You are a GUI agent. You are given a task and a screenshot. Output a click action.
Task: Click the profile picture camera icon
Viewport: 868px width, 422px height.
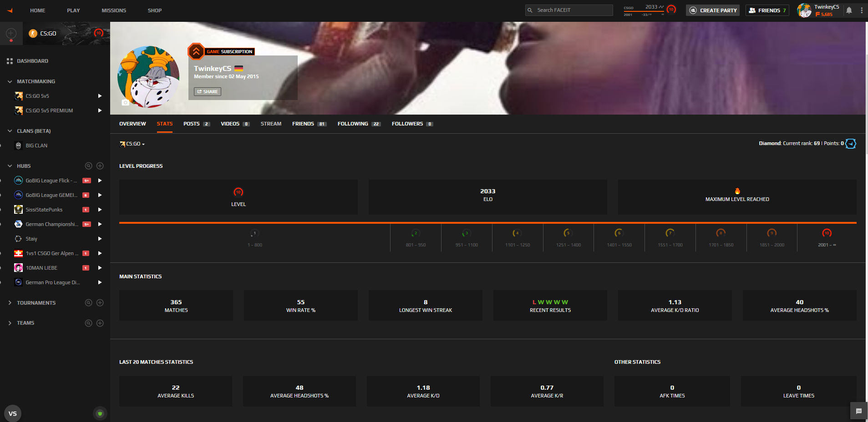point(126,103)
